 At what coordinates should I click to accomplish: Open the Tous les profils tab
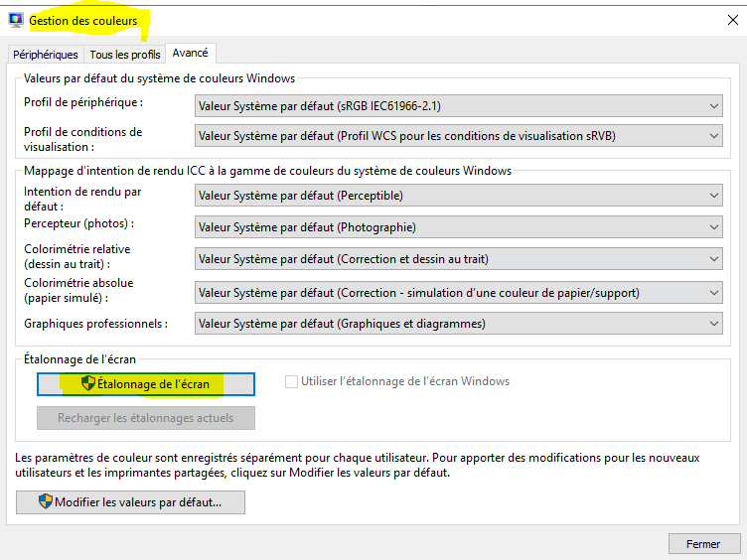[125, 55]
